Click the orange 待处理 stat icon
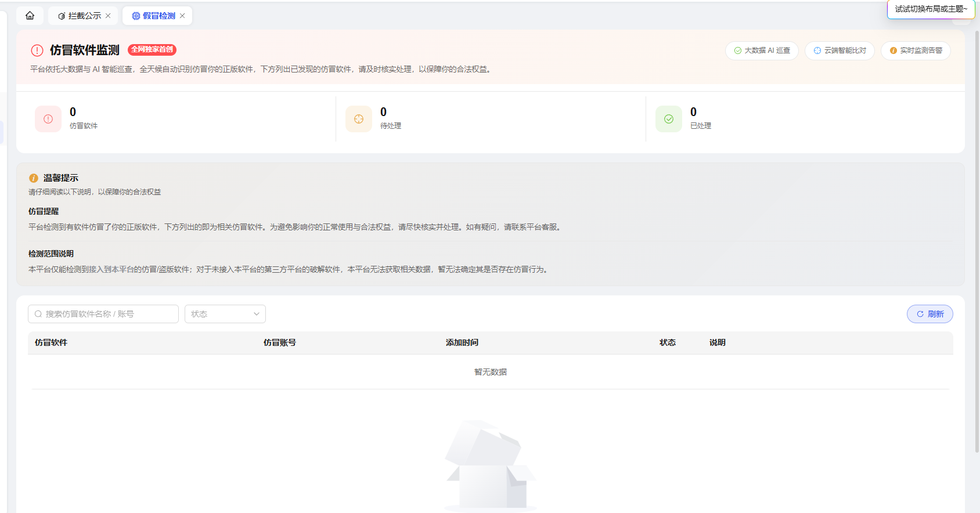This screenshot has height=513, width=980. (x=359, y=119)
